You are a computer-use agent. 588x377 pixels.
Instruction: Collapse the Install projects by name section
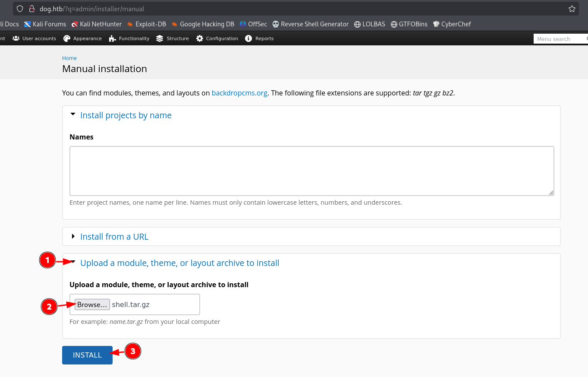(x=126, y=115)
